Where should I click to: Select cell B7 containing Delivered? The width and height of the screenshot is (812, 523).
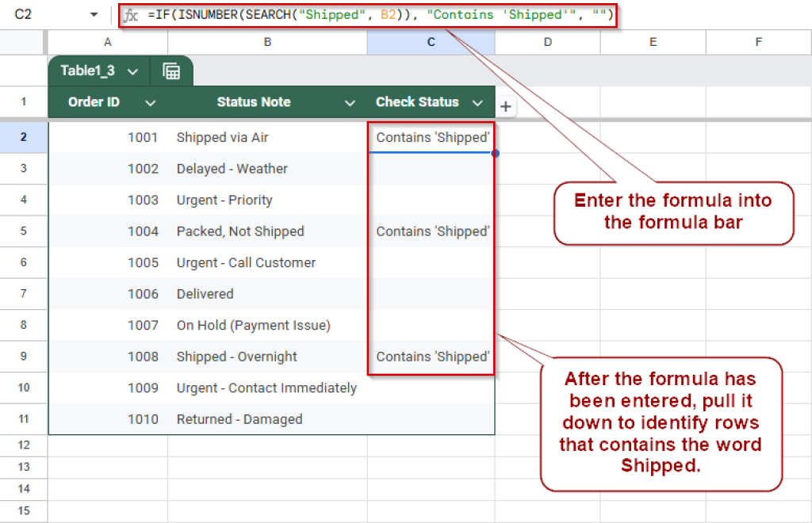click(x=267, y=294)
